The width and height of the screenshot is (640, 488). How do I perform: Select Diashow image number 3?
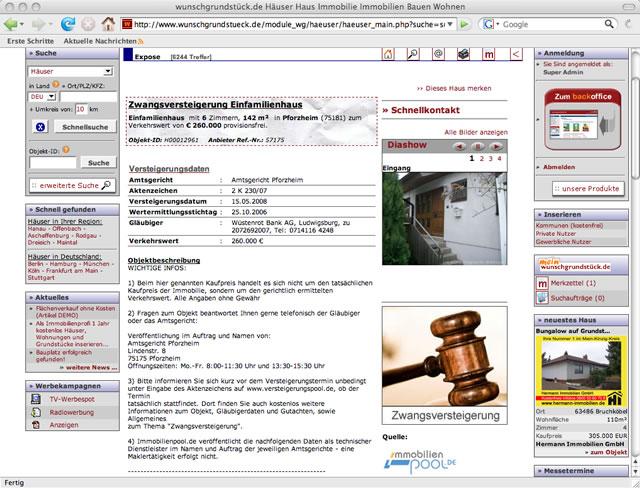491,159
